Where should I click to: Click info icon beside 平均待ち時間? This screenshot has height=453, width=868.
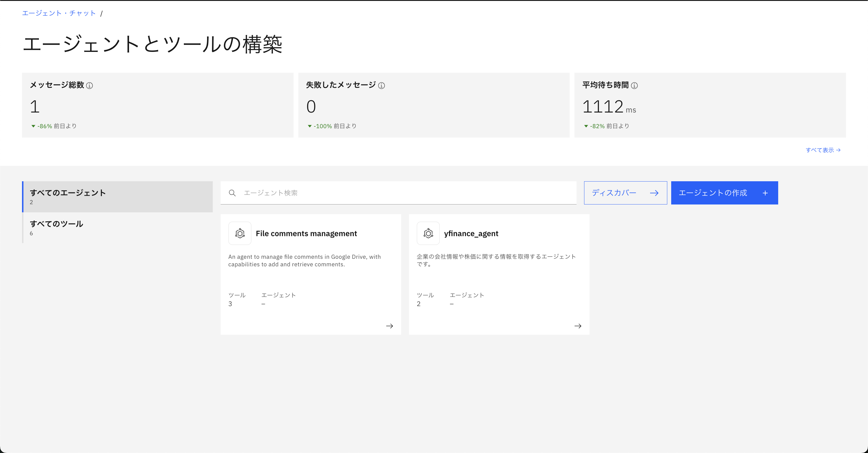coord(634,86)
